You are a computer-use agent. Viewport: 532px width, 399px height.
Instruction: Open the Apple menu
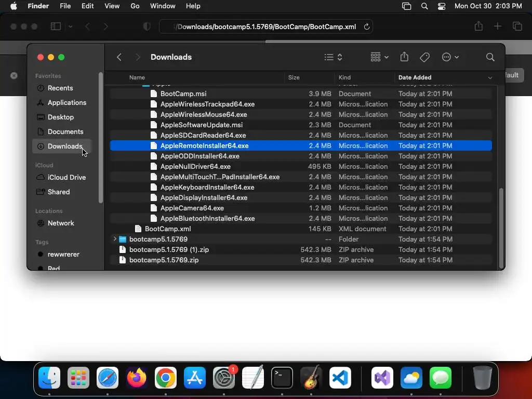click(14, 6)
